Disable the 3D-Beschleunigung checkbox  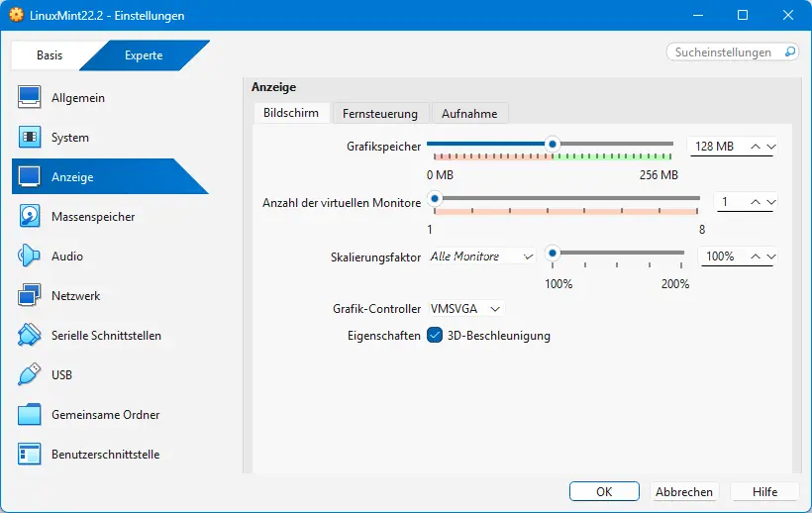(x=435, y=336)
